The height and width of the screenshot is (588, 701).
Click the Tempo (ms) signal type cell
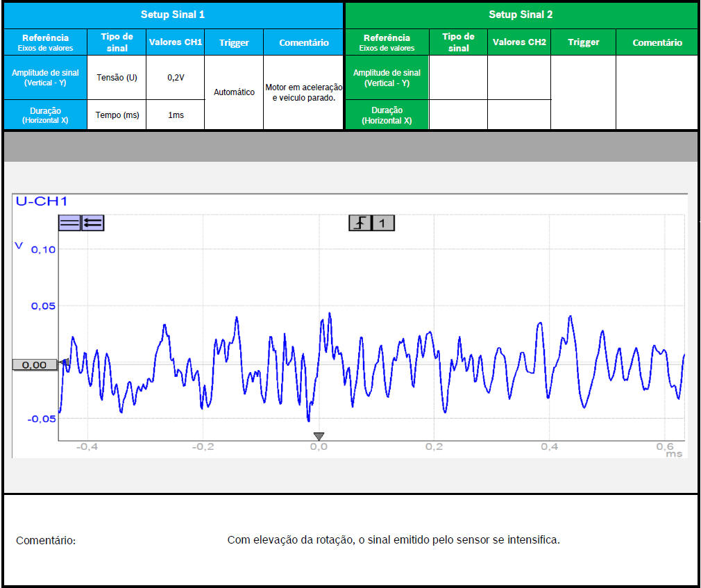(x=117, y=115)
